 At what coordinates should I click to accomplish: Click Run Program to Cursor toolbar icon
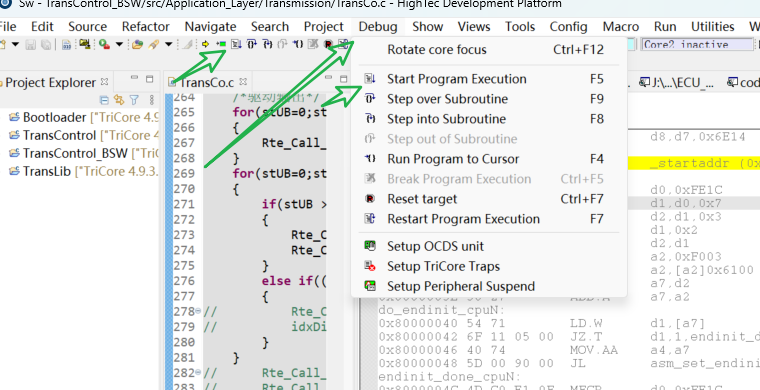pos(298,44)
